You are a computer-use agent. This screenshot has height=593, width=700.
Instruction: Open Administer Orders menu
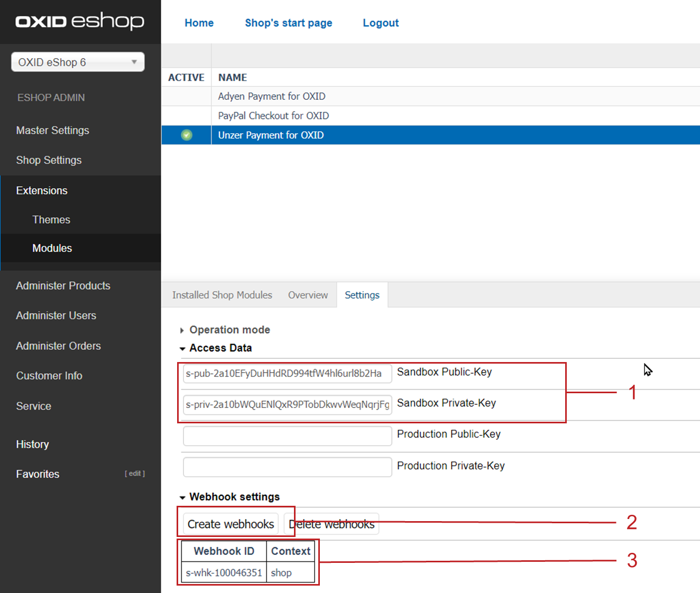58,346
